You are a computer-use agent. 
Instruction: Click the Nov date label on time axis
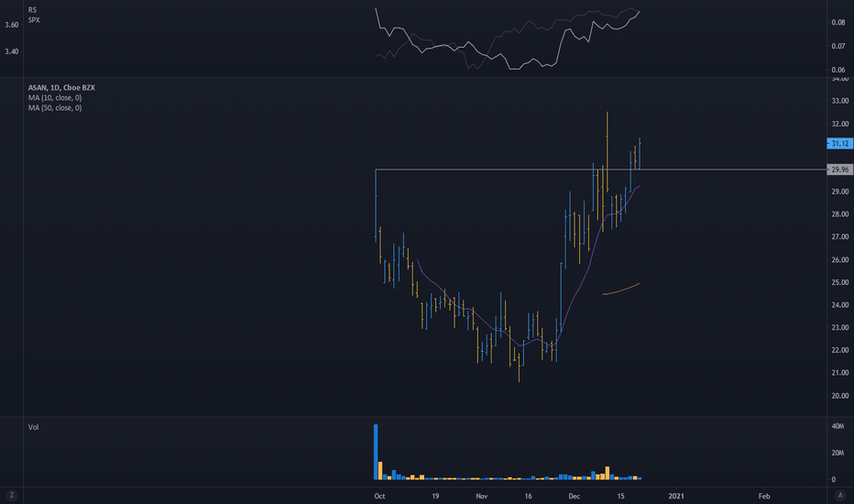pos(481,496)
